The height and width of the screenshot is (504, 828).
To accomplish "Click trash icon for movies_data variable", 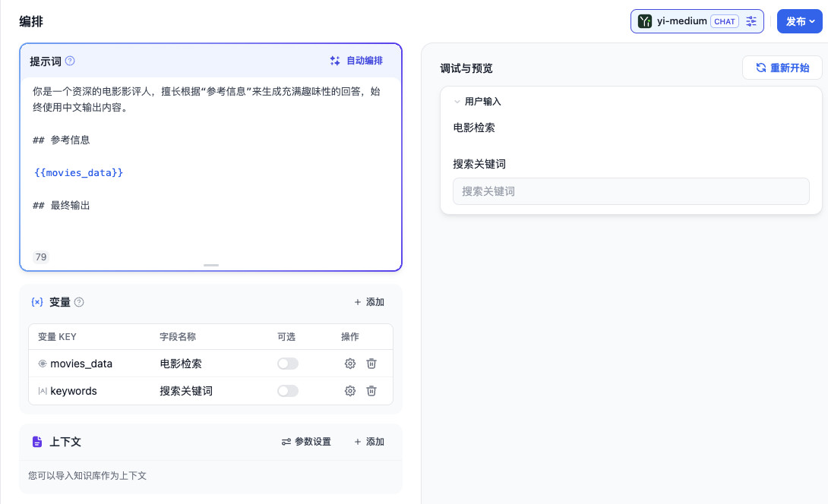I will [371, 364].
